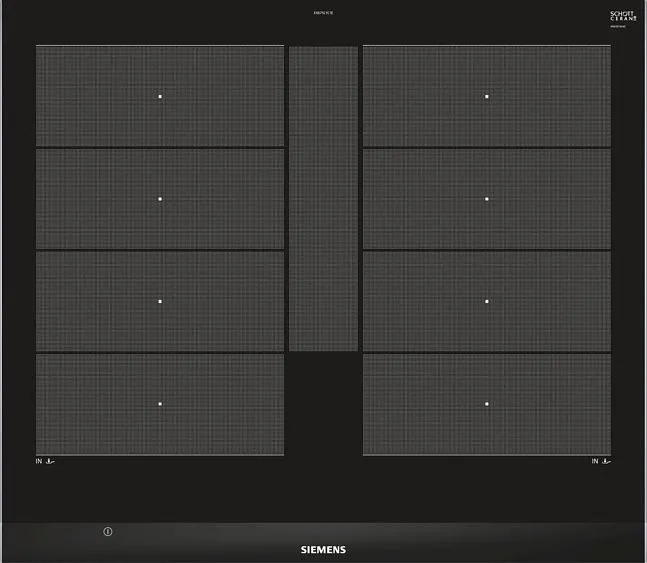
Task: Click the divider between bottom two right zones
Action: (487, 352)
